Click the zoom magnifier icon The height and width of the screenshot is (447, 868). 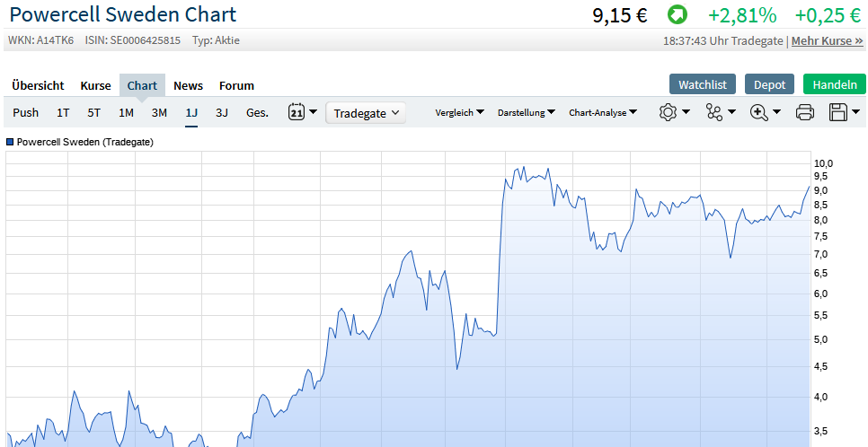(759, 112)
